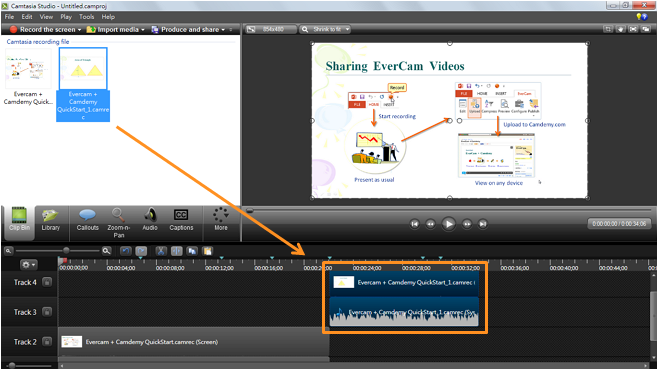Open the Zoom-n-Pan tool

(119, 223)
